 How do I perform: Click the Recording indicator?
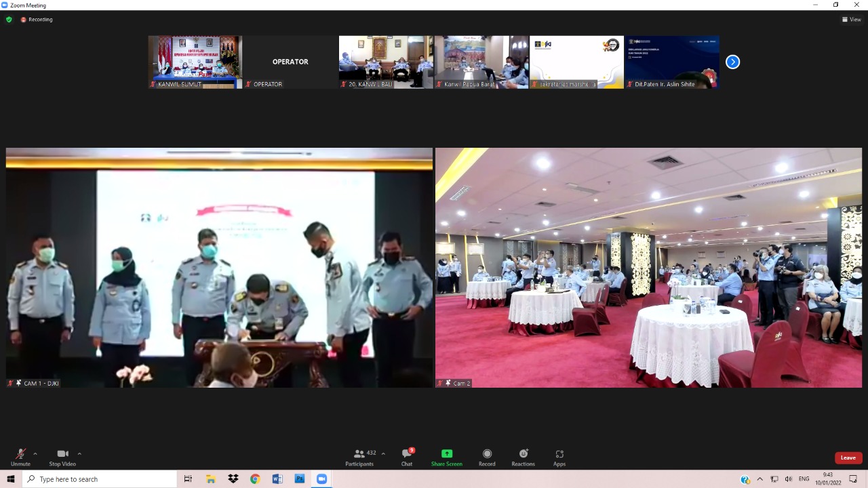point(37,20)
